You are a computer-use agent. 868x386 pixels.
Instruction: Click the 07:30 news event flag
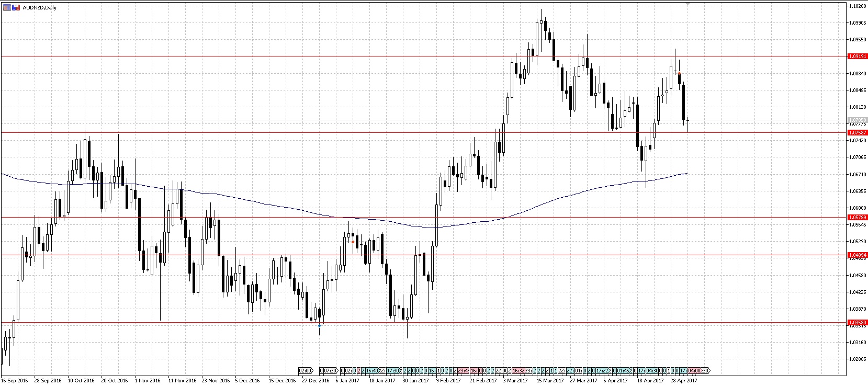pyautogui.click(x=331, y=371)
